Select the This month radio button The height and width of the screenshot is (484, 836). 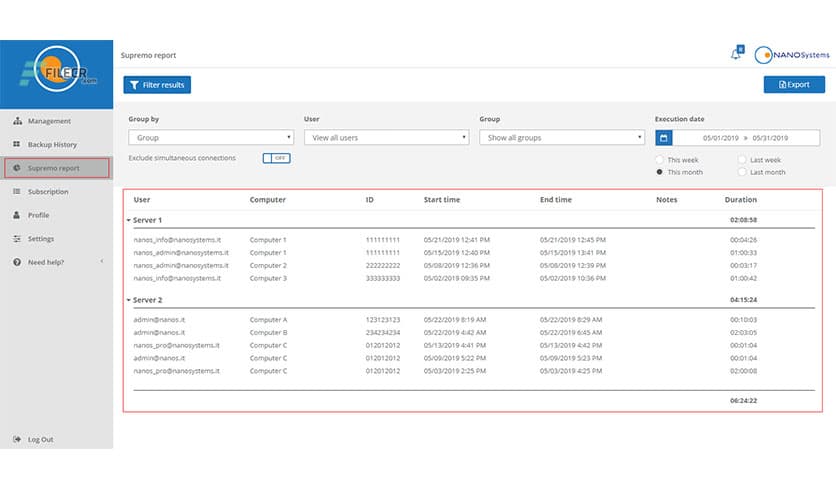(x=660, y=172)
